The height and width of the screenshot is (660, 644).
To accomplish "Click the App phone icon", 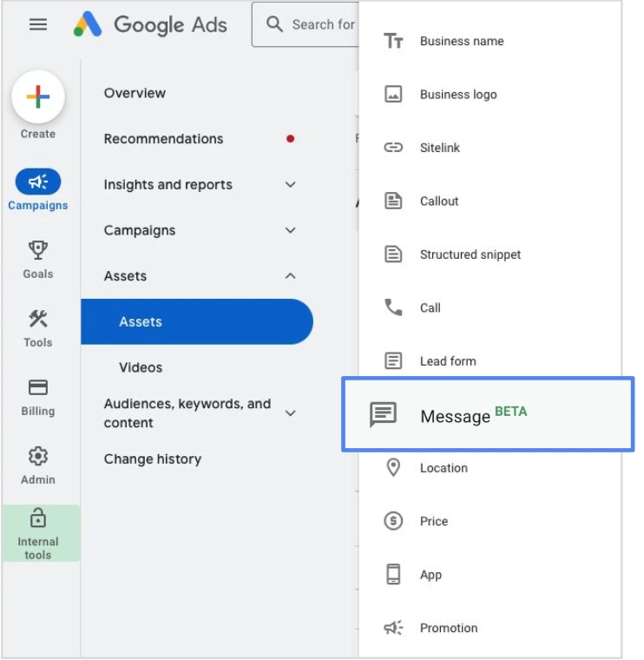I will click(x=393, y=574).
